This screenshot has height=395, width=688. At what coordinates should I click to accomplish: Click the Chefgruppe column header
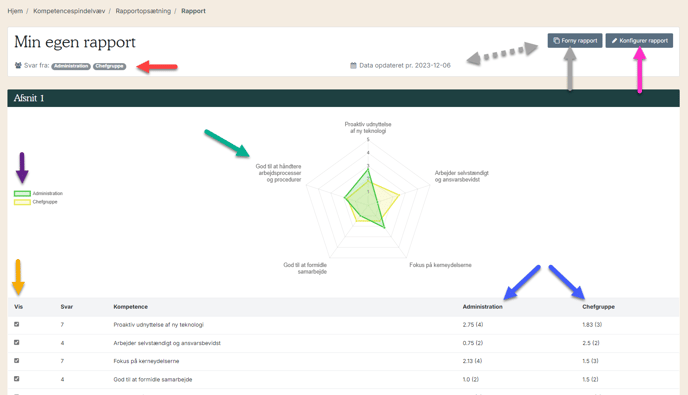[x=598, y=307]
